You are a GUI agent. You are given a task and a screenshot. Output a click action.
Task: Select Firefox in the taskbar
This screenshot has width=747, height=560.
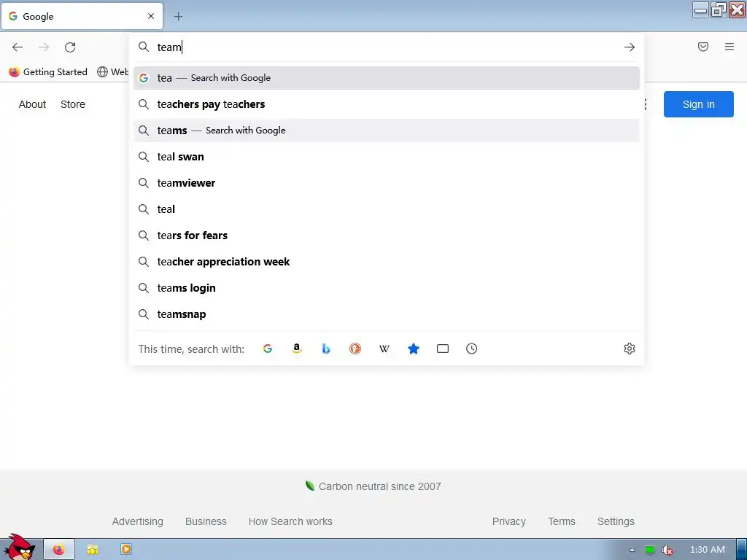(x=59, y=550)
